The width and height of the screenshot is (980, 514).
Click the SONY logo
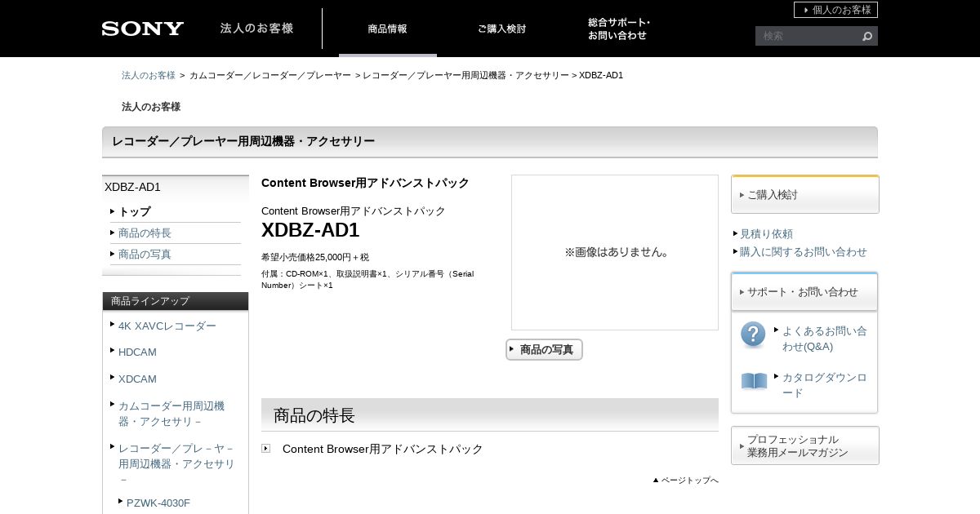point(143,29)
